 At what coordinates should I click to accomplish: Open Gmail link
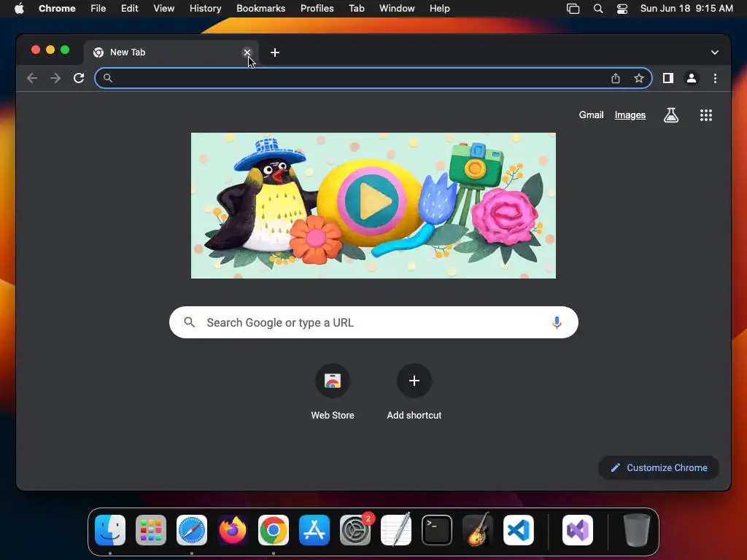(591, 114)
